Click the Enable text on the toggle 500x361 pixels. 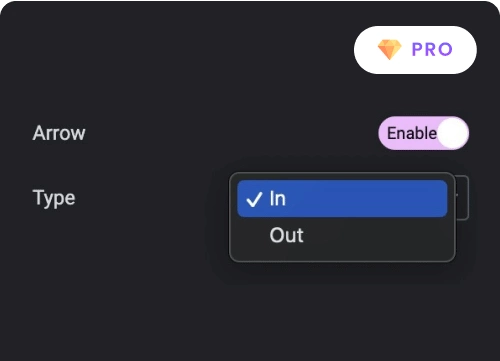(412, 133)
